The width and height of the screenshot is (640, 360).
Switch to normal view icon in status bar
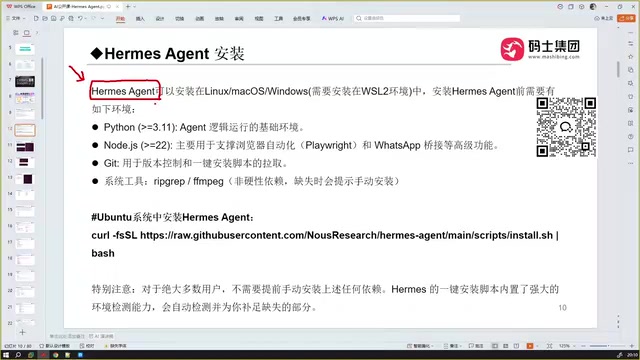click(495, 346)
